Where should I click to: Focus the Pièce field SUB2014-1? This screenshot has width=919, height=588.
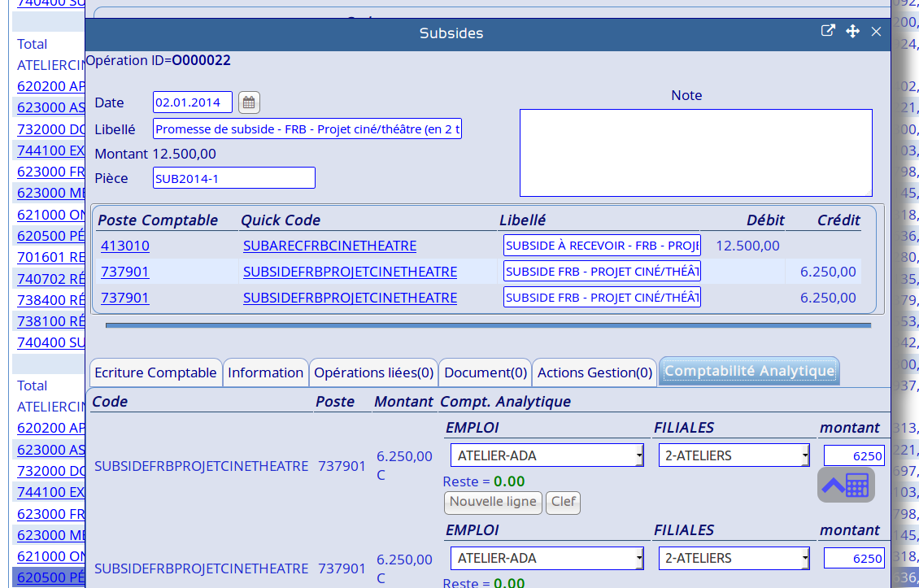233,178
